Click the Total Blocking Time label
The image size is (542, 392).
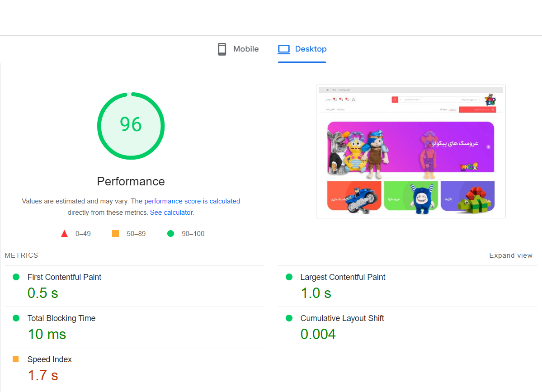tap(61, 318)
